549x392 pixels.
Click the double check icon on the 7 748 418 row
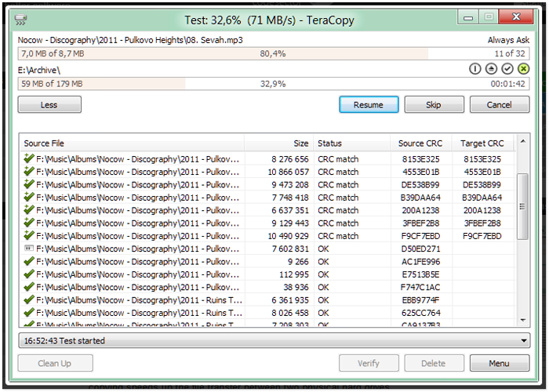(29, 197)
